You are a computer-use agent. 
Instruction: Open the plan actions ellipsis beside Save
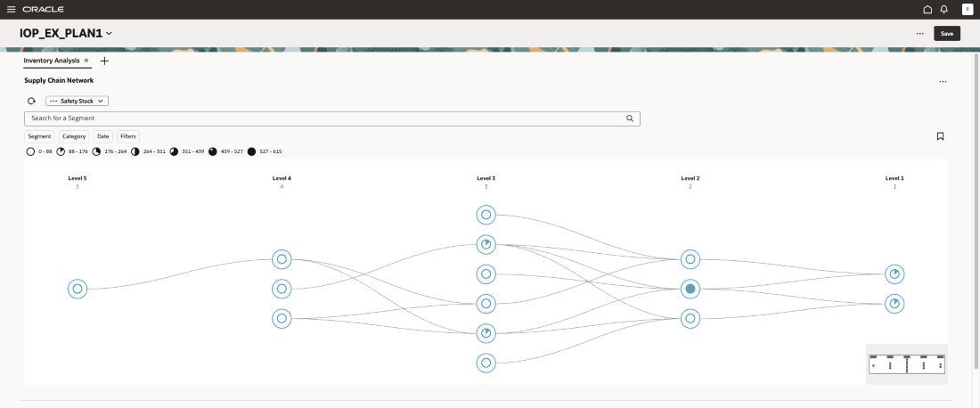(x=920, y=34)
